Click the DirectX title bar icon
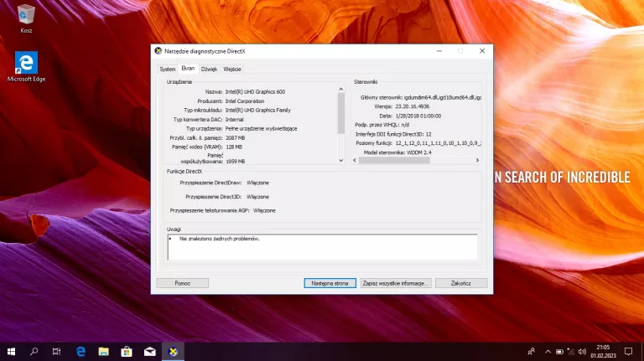Screen dimensions: 644x361 (158, 51)
